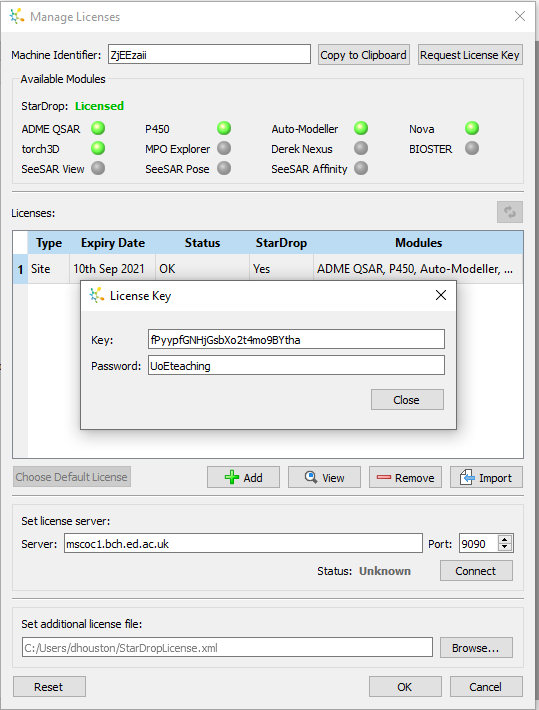Sort by the Modules column header
The width and height of the screenshot is (539, 710).
click(419, 243)
